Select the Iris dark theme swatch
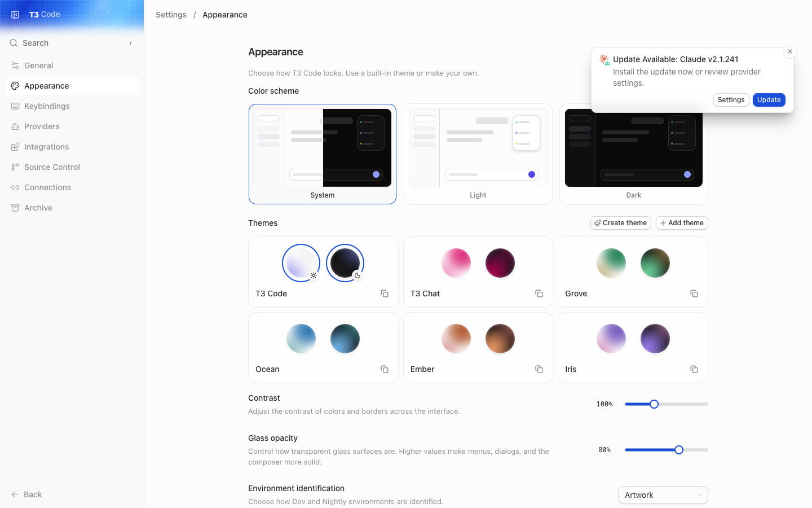This screenshot has width=812, height=508. point(655,339)
